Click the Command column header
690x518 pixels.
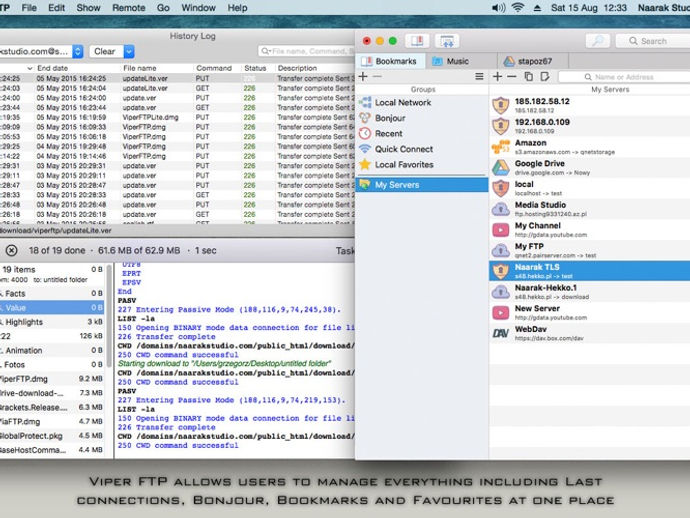[214, 68]
